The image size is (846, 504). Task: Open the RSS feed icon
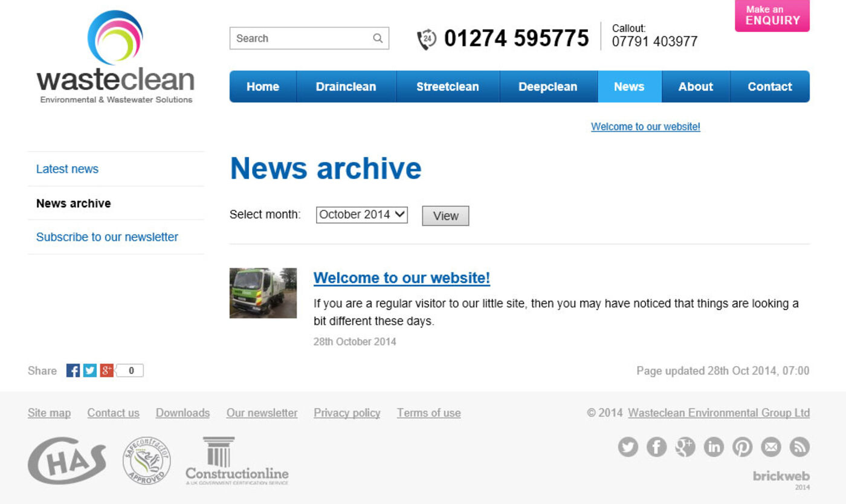pos(799,447)
